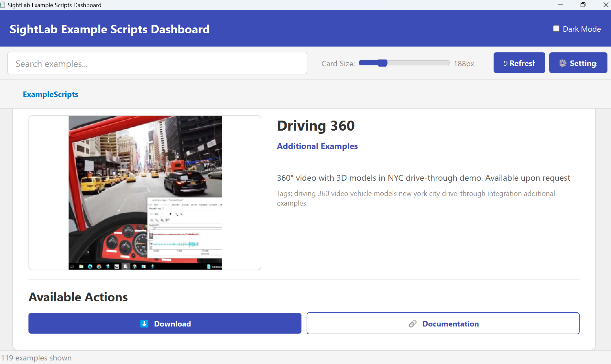Click the app icon in the title bar
This screenshot has height=364, width=611.
[x=3, y=5]
